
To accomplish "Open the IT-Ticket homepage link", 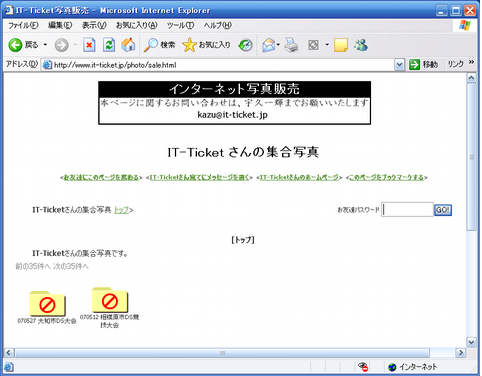I will coord(299,177).
